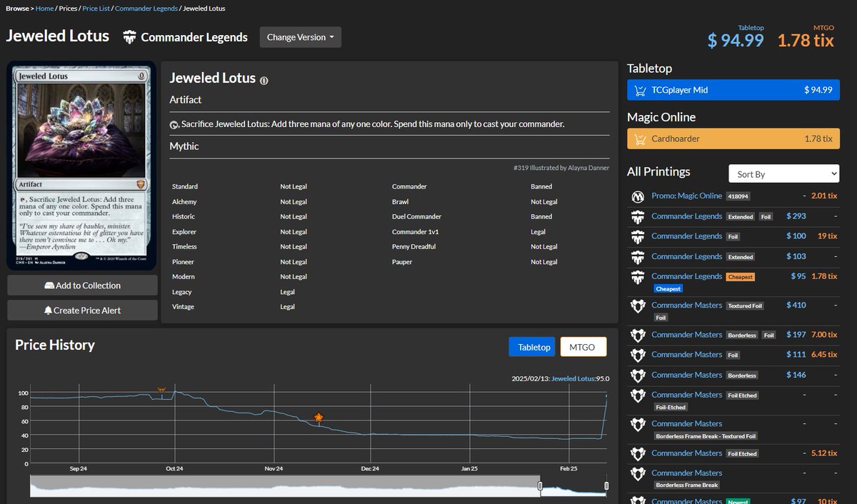The width and height of the screenshot is (857, 504).
Task: Click set icon of Commander Masters $146 Borderless row
Action: (638, 376)
